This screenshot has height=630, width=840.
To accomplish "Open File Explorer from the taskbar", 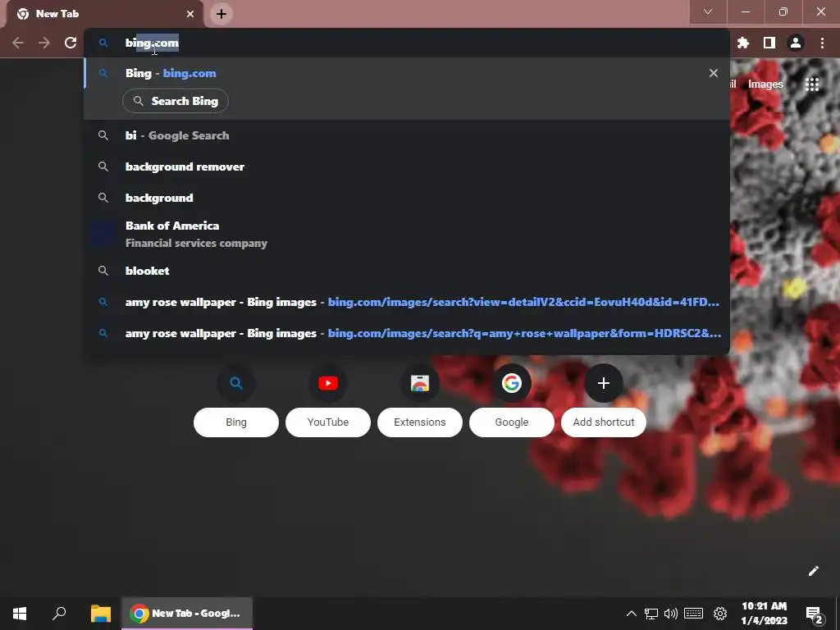I will 100,614.
